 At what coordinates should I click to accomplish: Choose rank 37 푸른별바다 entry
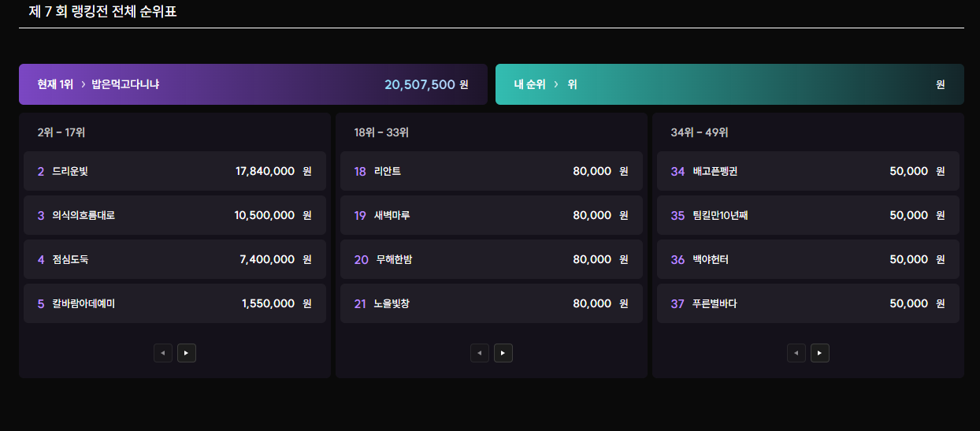[808, 303]
